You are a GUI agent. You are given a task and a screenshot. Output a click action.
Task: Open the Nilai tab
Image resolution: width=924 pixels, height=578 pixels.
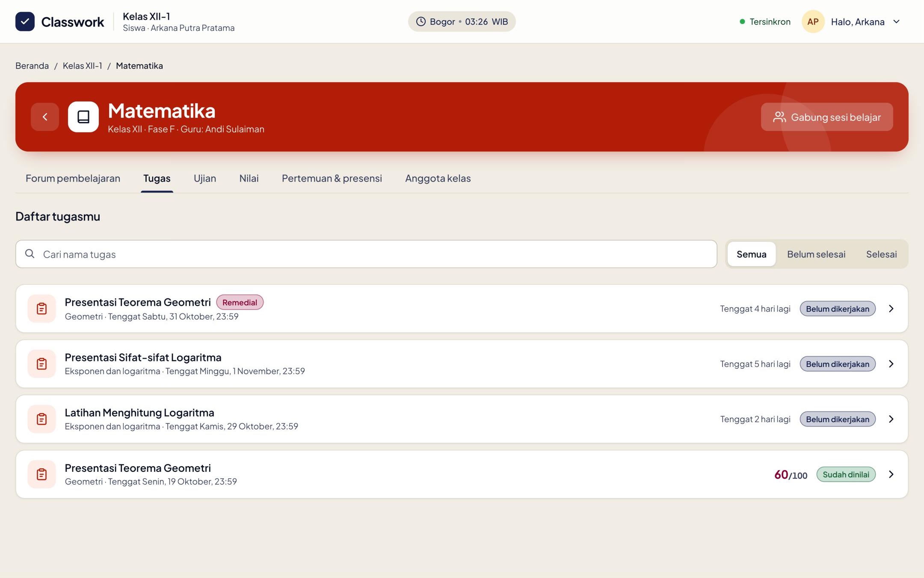coord(249,178)
